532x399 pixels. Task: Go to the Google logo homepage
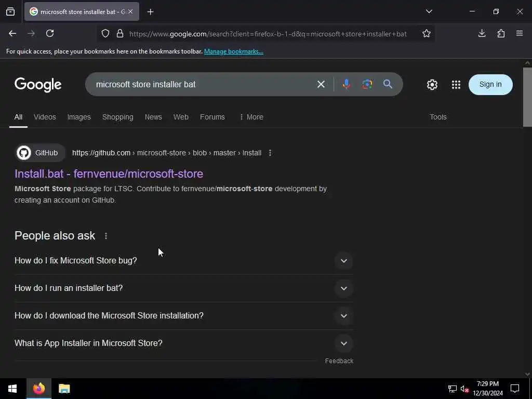[x=38, y=85]
